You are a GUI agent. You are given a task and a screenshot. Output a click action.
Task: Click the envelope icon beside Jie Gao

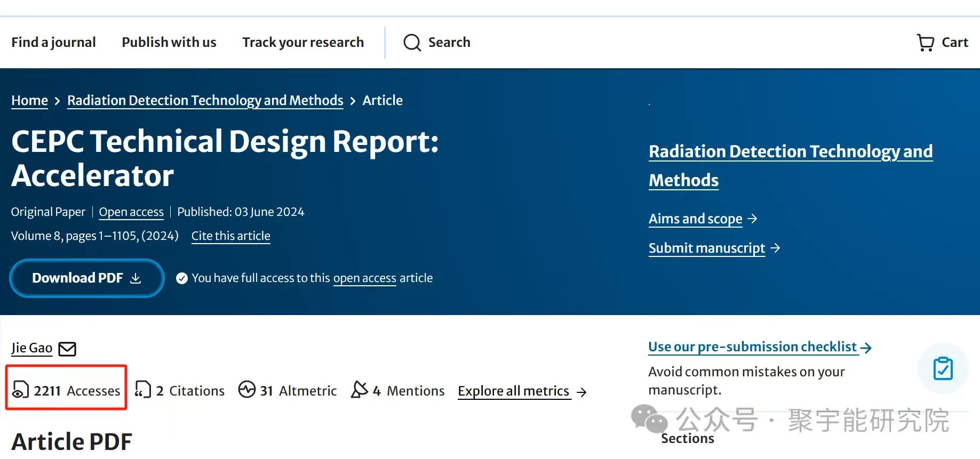[67, 349]
